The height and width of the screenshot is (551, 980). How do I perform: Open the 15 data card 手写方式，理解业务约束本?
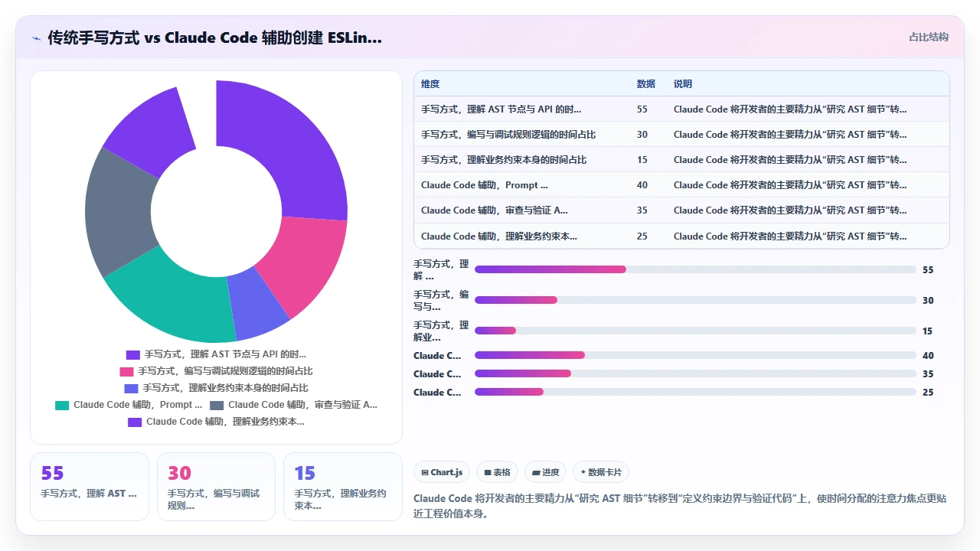pyautogui.click(x=343, y=487)
